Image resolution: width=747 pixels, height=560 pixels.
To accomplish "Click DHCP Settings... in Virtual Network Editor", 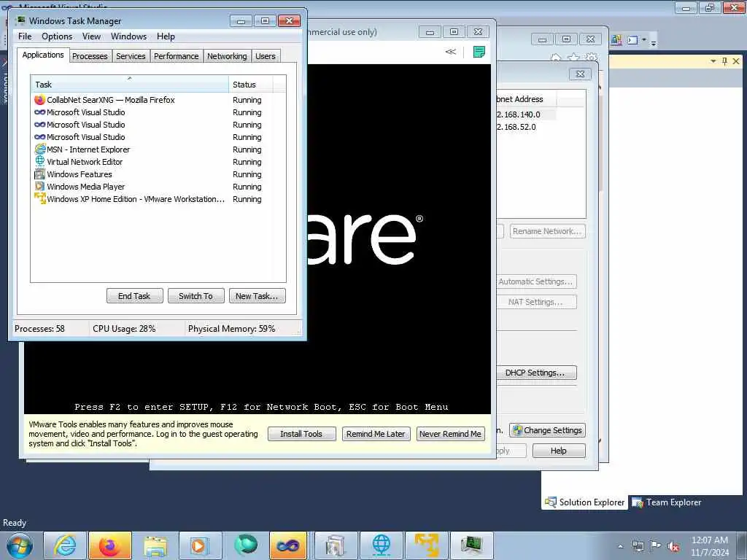I will (x=535, y=373).
